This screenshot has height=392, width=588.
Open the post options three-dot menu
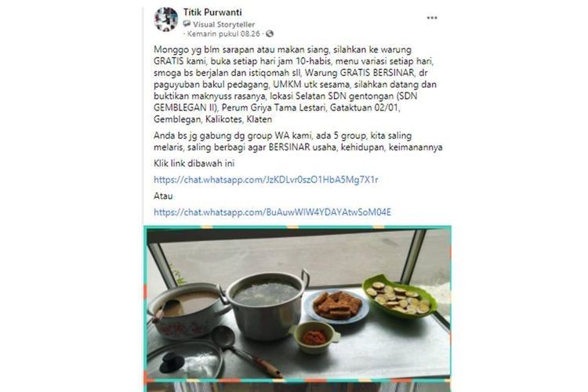tap(432, 17)
